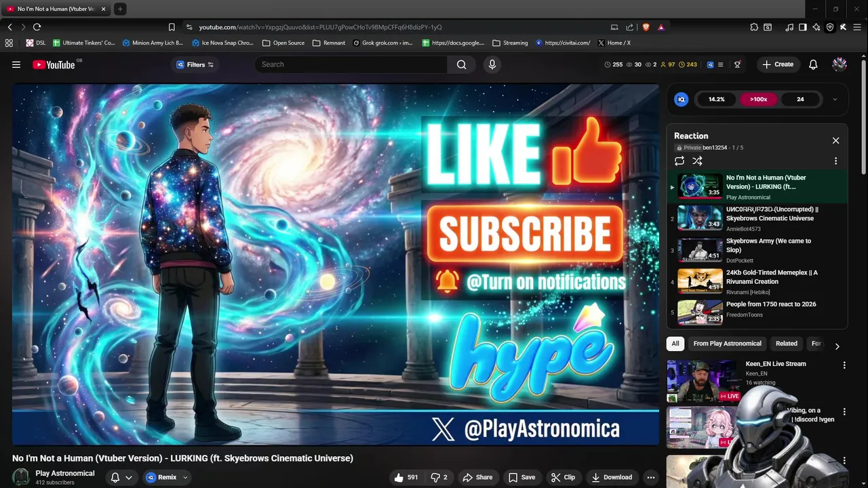This screenshot has height=488, width=868.
Task: Toggle shuffle for the Reaction playlist
Action: 697,161
